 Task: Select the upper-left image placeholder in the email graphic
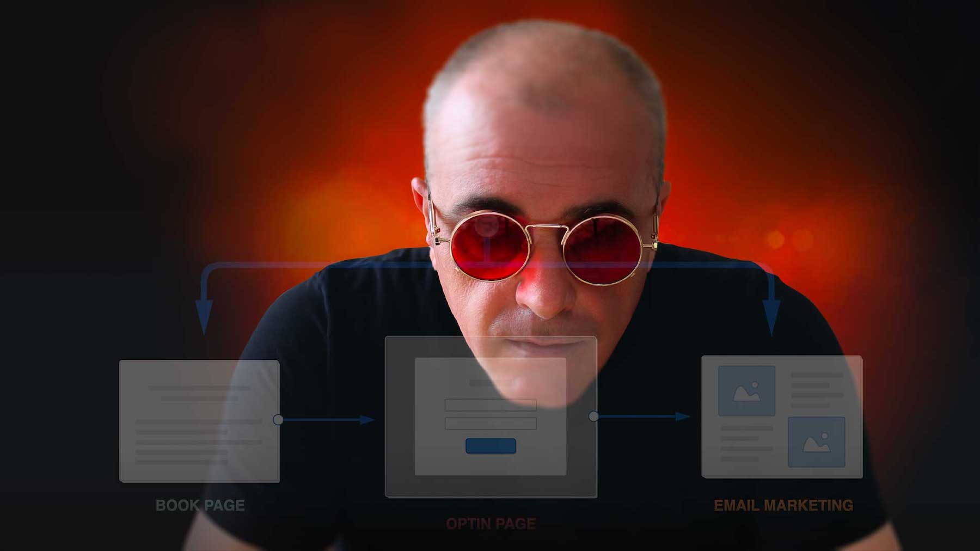point(746,391)
